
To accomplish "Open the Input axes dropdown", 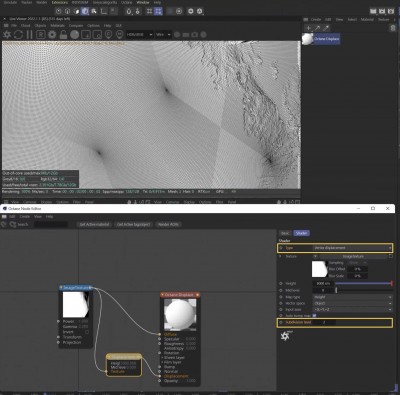I will click(352, 310).
